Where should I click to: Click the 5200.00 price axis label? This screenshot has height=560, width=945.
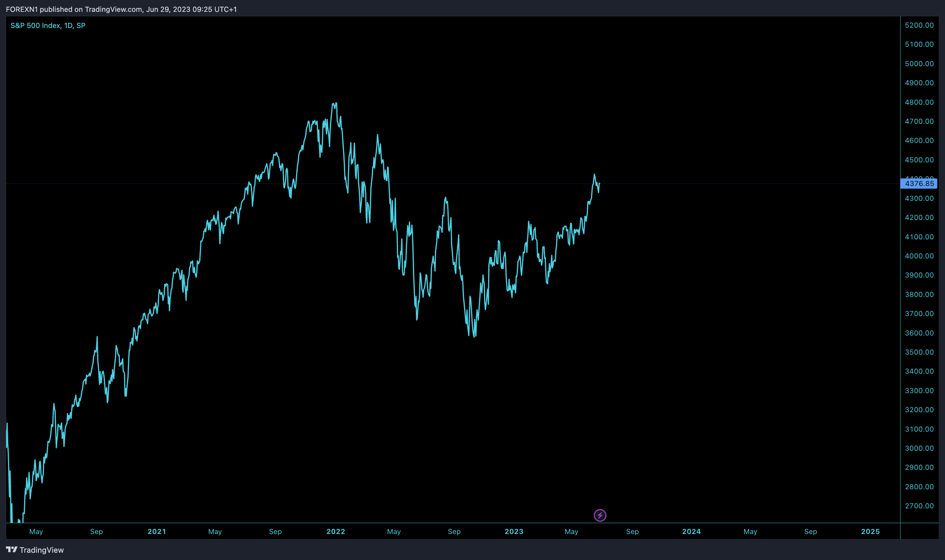[919, 25]
